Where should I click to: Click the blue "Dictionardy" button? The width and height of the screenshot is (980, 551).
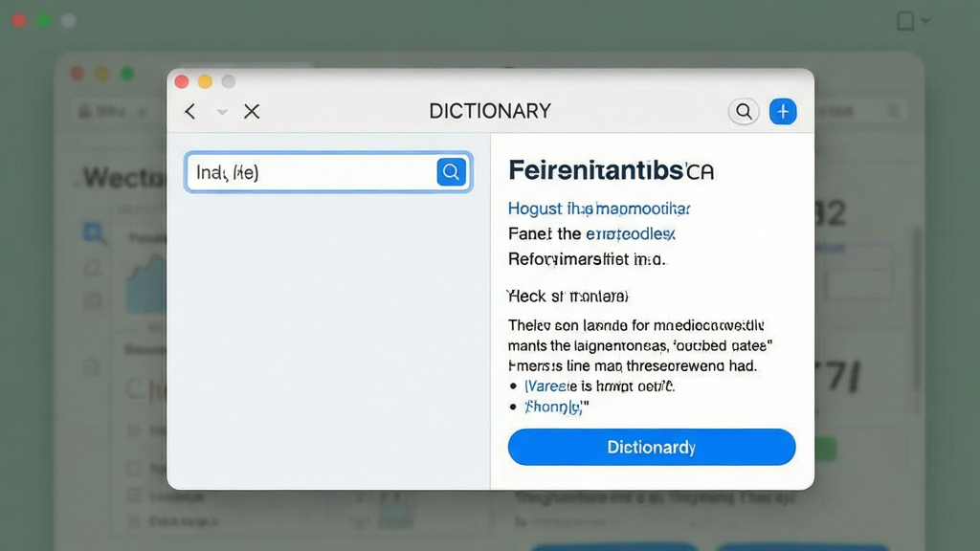pyautogui.click(x=651, y=448)
